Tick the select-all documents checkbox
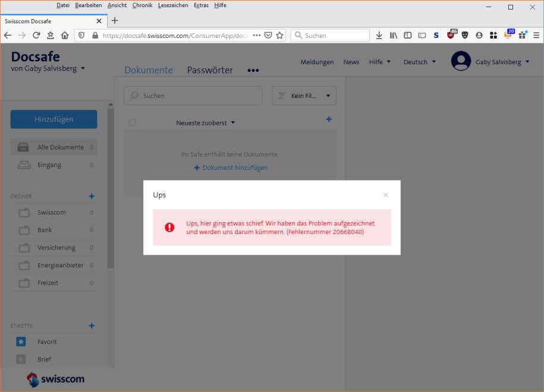 point(132,123)
